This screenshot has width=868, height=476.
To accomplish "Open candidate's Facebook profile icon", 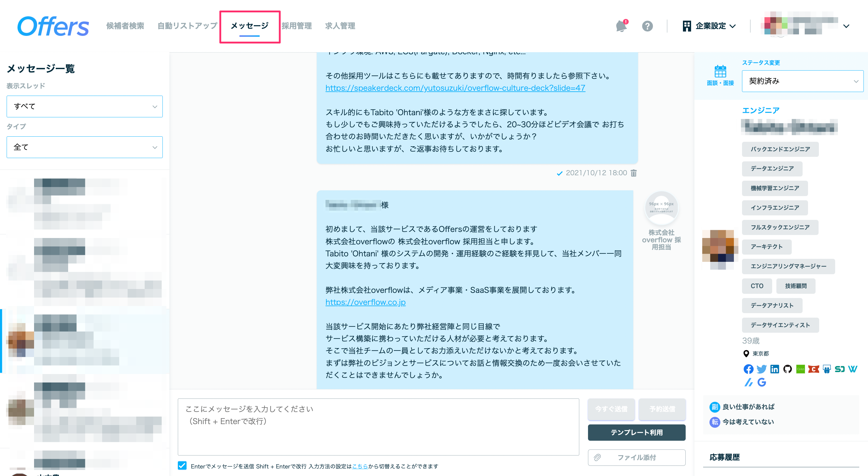I will point(748,369).
